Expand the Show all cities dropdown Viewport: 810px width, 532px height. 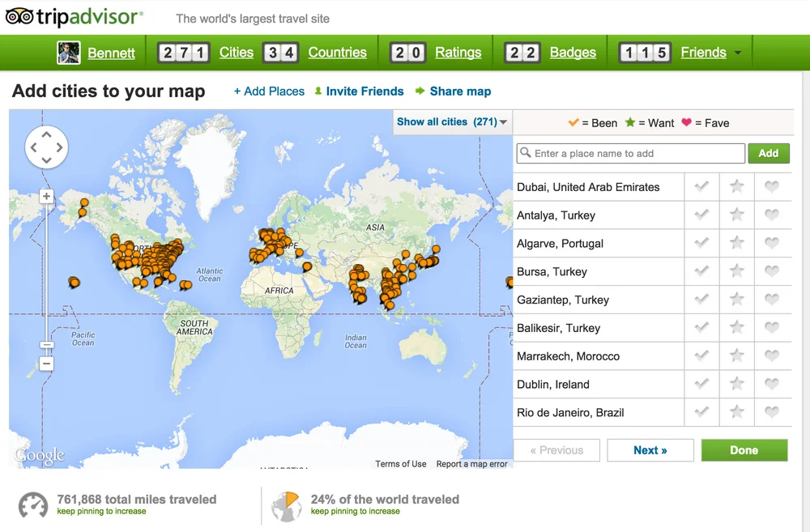coord(452,122)
